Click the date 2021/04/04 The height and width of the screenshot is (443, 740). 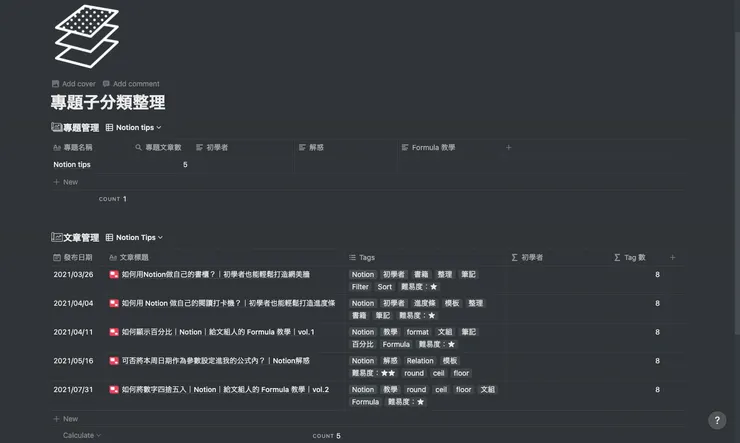pyautogui.click(x=73, y=303)
